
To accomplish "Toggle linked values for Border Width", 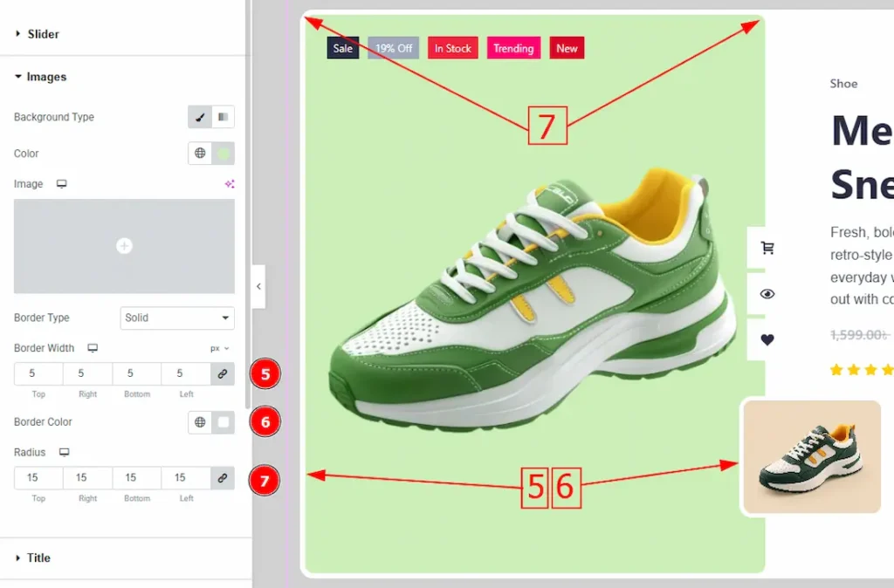I will tap(223, 373).
